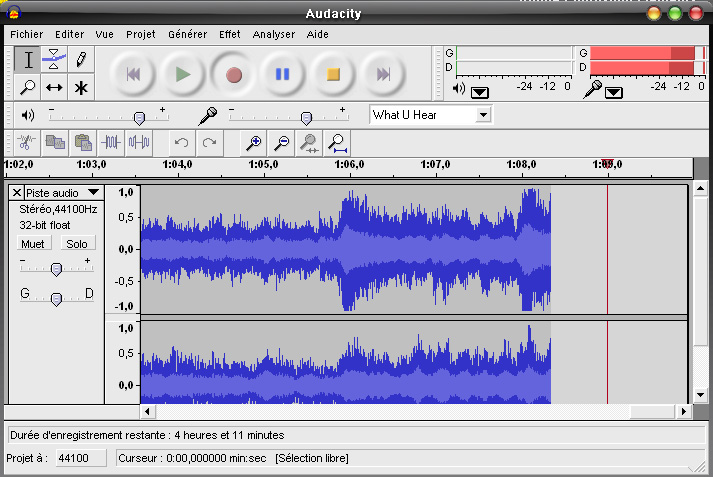Open the Projet menu
The height and width of the screenshot is (477, 713).
(x=141, y=35)
